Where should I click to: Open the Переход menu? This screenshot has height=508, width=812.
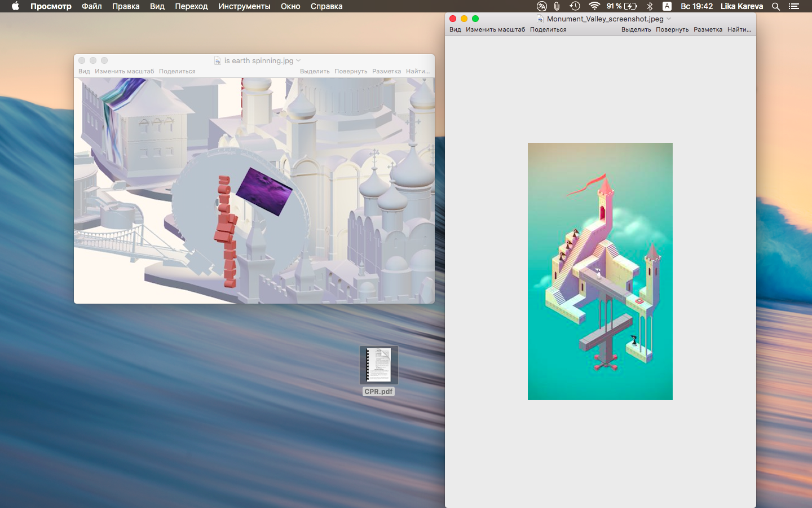(x=191, y=6)
